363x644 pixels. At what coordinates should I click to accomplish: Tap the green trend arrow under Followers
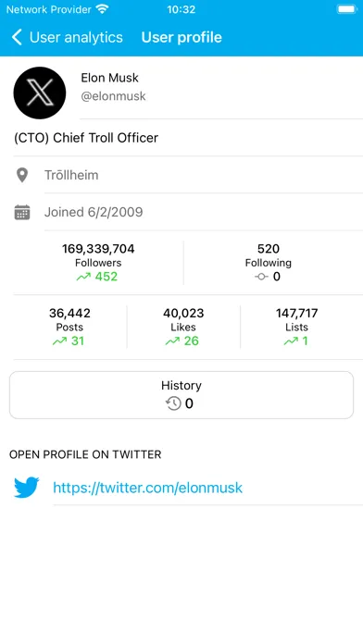(83, 277)
